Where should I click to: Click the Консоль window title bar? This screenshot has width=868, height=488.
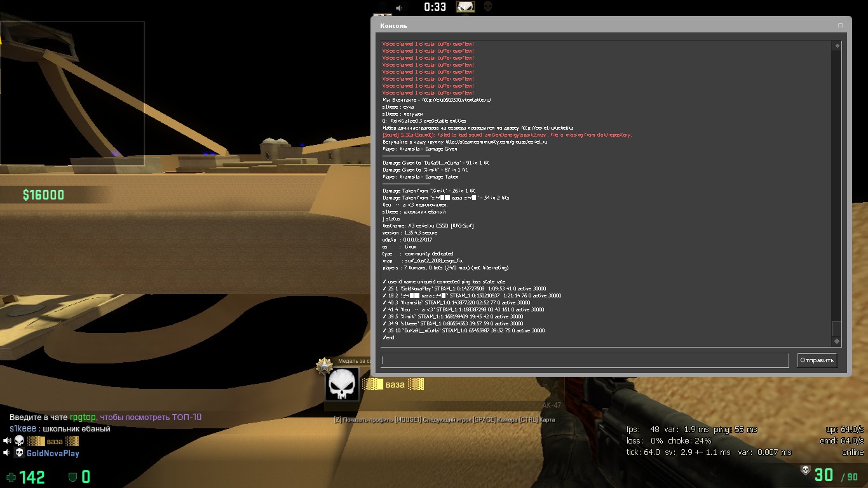tap(572, 25)
